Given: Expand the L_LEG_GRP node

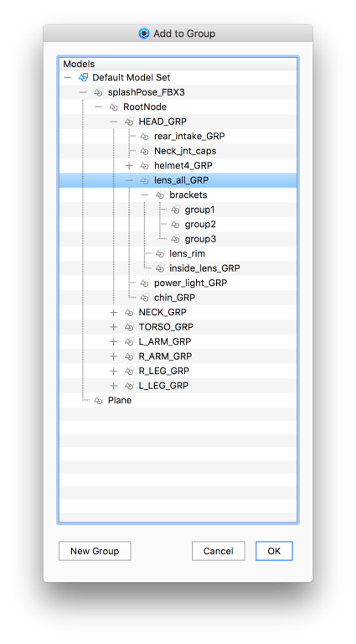Looking at the screenshot, I should 114,386.
